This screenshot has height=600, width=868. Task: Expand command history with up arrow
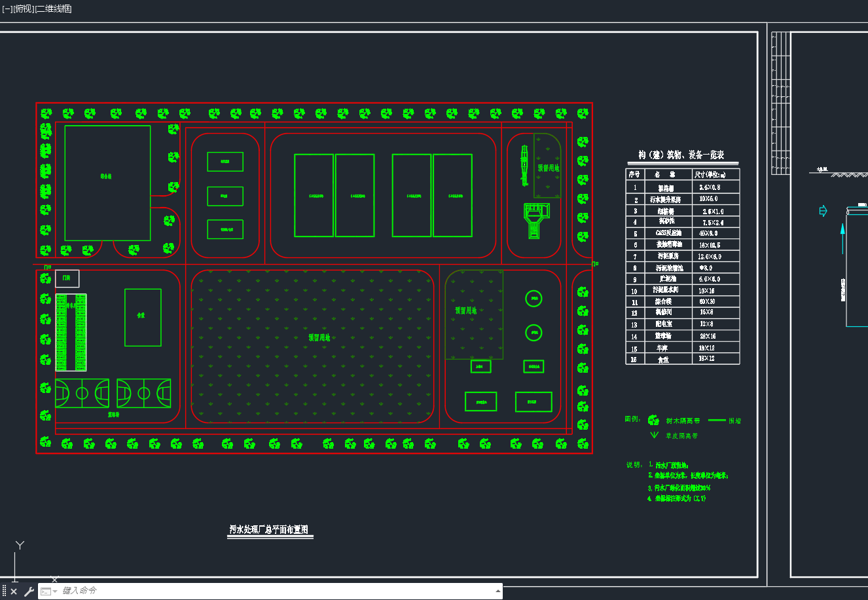click(497, 591)
